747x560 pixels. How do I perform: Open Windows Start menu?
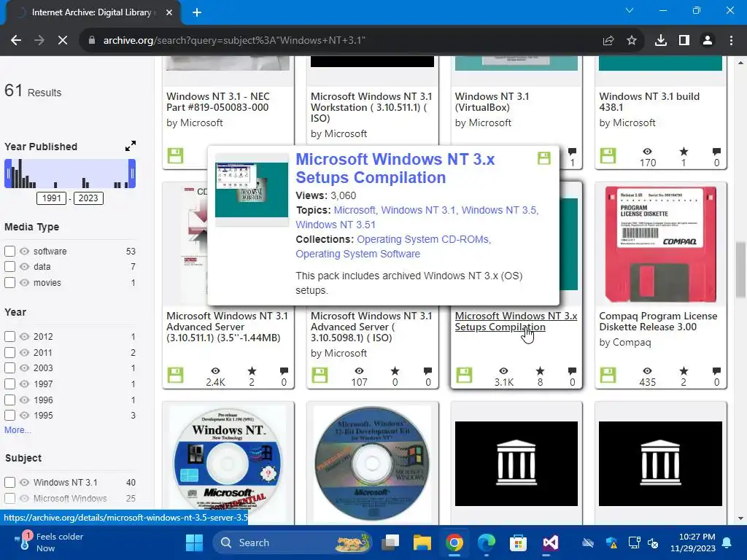(194, 542)
